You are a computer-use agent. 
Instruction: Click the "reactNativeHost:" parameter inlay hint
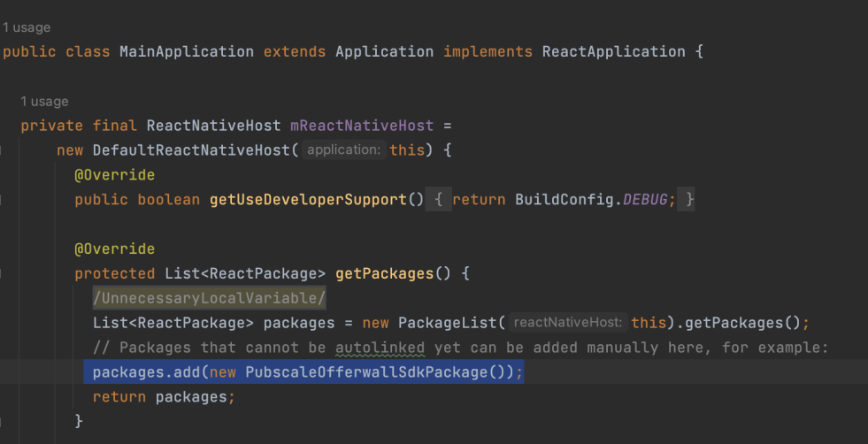point(569,323)
